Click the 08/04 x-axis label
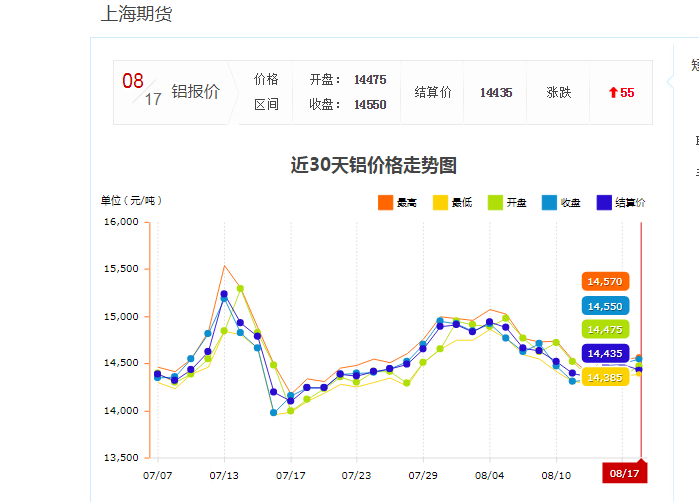 click(x=489, y=476)
